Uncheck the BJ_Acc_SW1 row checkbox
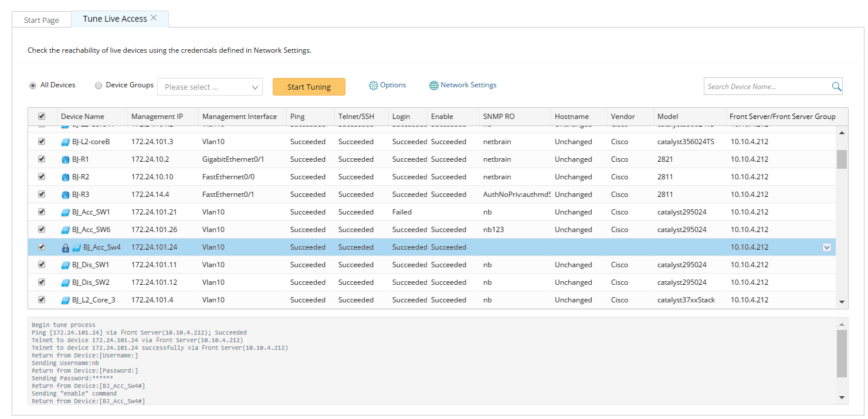868x419 pixels. click(x=42, y=212)
